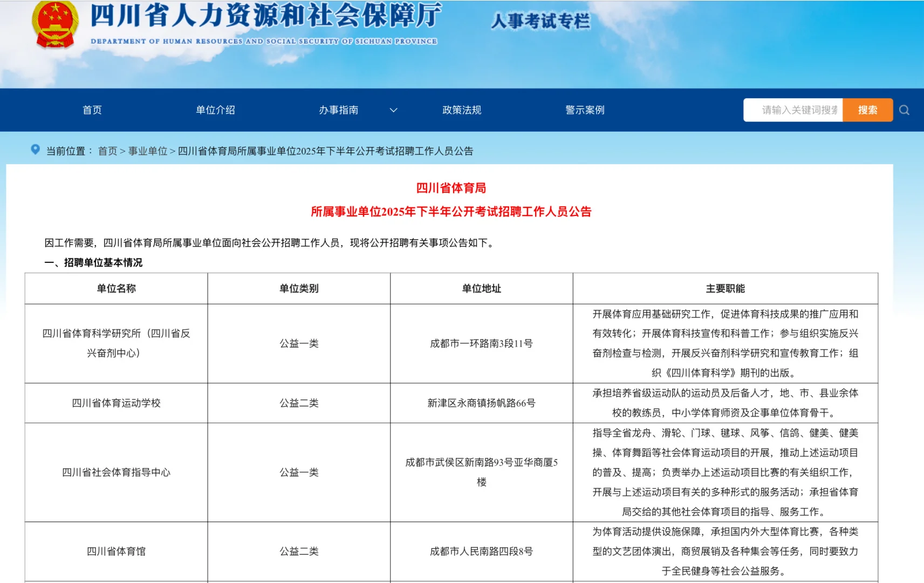924x583 pixels.
Task: Click the English department name subtitle
Action: 264,41
